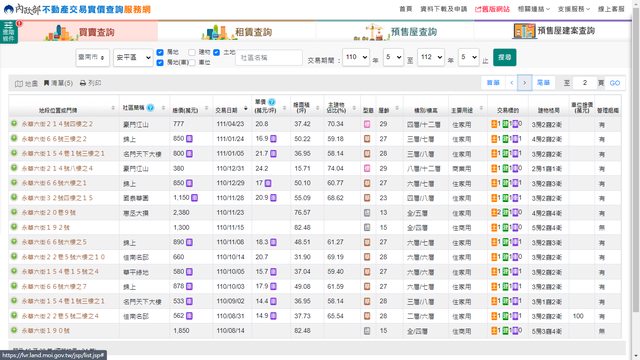The width and height of the screenshot is (640, 360).
Task: Click the help icon beside unit price header
Action: [271, 102]
